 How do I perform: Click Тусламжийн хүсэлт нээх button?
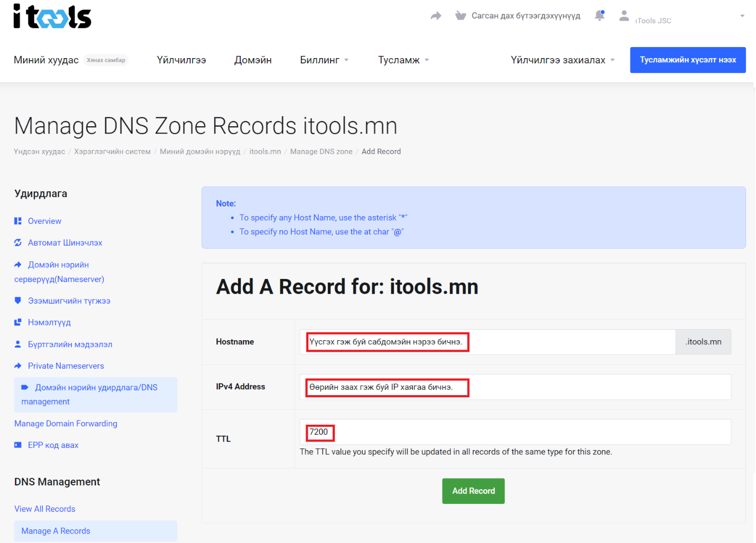pyautogui.click(x=688, y=60)
